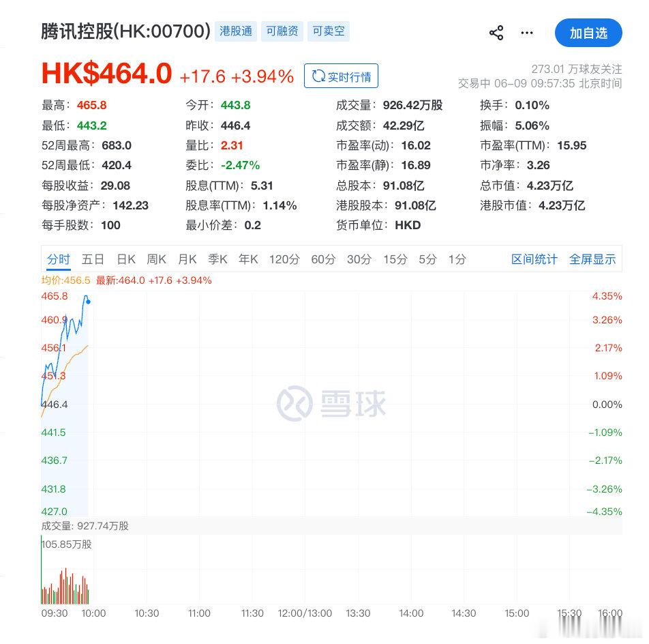The image size is (649, 644).
Task: Click the 港股股本 value 91.08亿
Action: pyautogui.click(x=415, y=205)
